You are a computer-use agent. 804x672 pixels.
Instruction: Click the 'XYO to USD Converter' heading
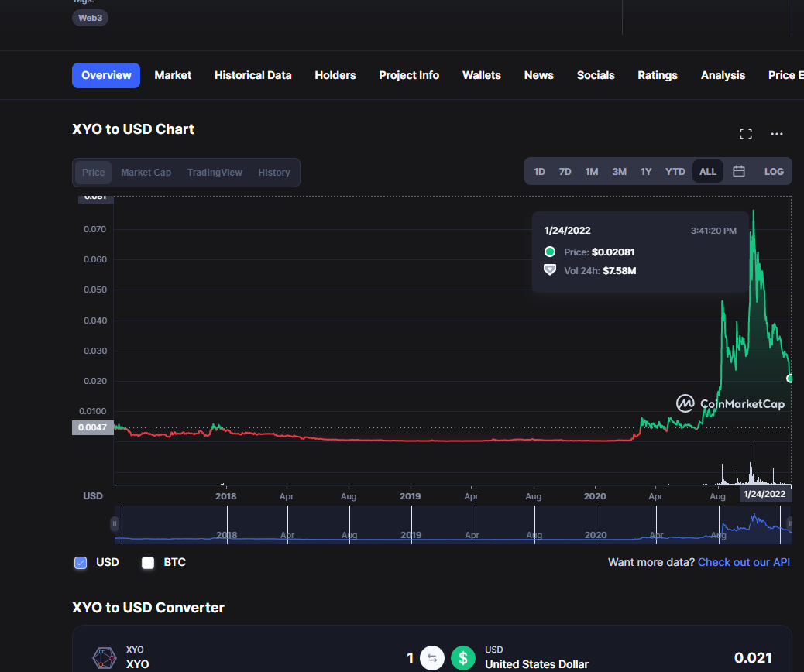pyautogui.click(x=148, y=608)
